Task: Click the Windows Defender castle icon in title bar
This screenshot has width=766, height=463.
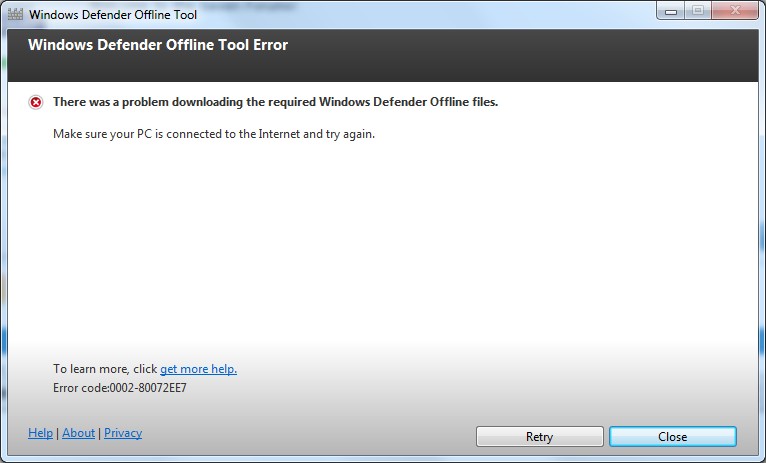Action: point(15,14)
